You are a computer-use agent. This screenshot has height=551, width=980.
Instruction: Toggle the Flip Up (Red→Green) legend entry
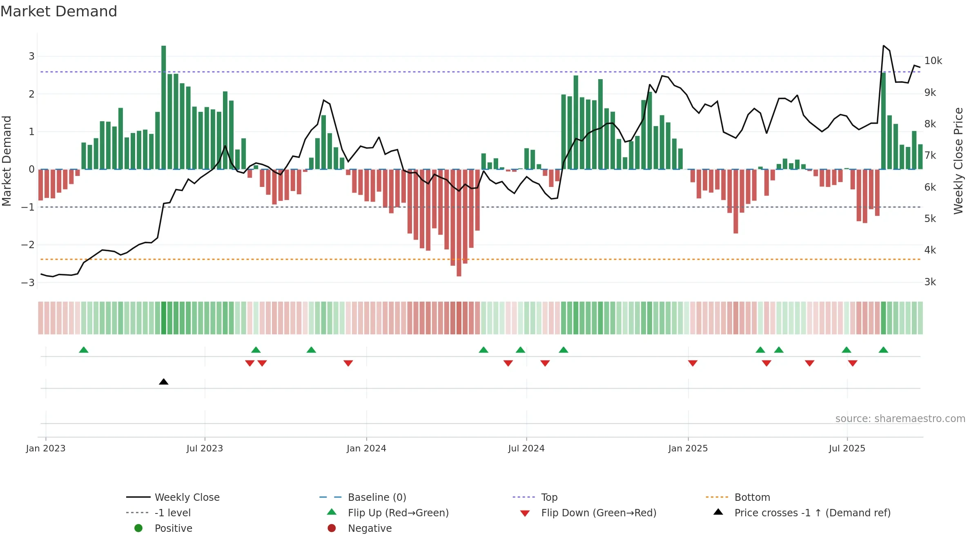pos(388,513)
